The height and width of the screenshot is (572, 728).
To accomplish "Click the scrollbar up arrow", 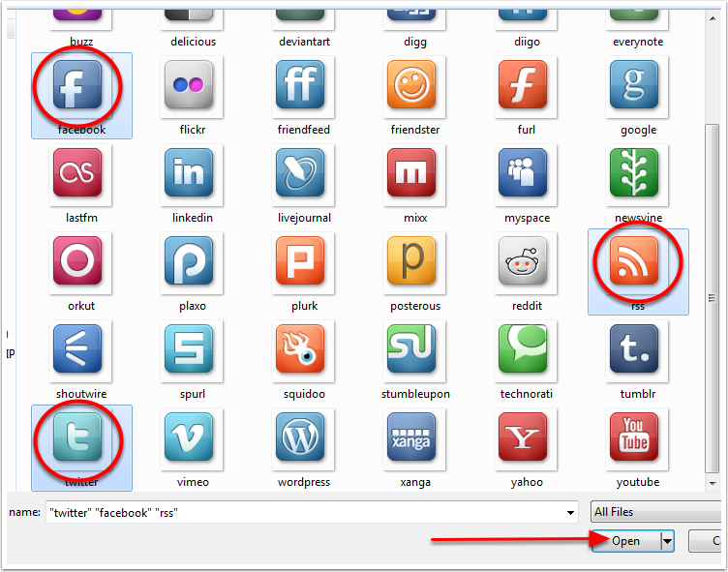I will click(x=713, y=18).
